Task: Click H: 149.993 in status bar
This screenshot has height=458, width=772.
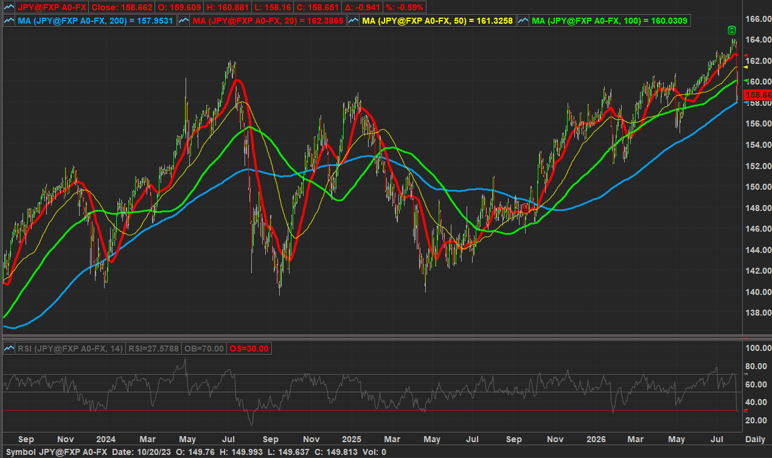Action: click(x=241, y=452)
